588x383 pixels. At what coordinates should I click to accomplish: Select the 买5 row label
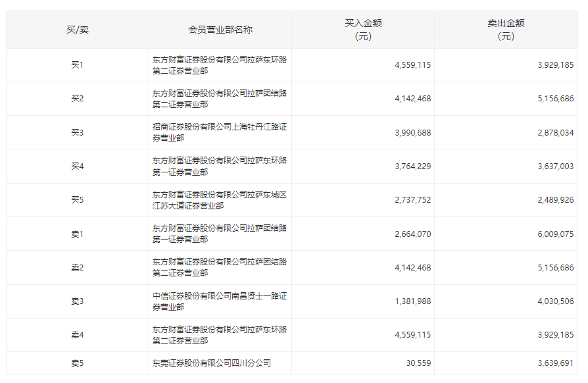[77, 200]
